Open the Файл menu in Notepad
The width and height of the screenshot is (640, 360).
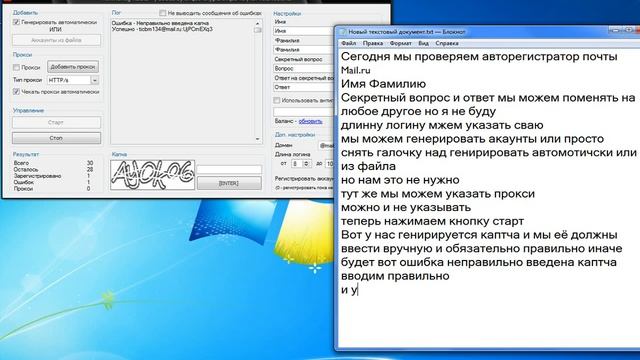point(348,43)
